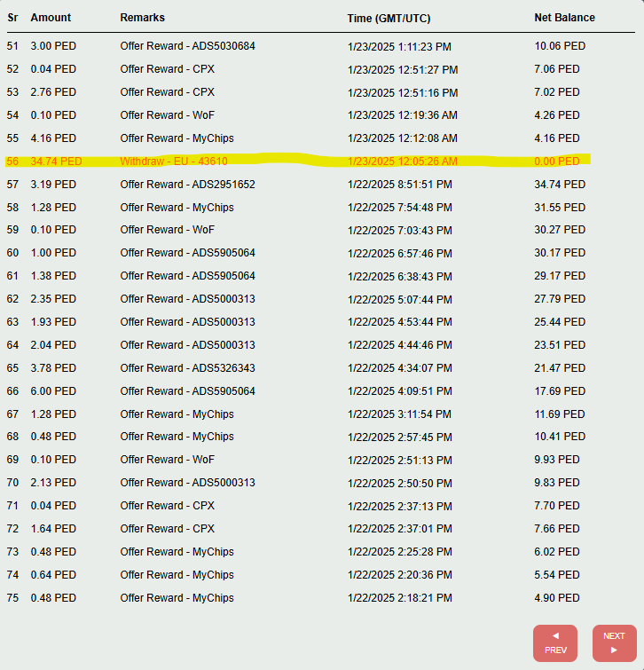644x670 pixels.
Task: Click 0.64 PED amount in row 74
Action: tap(53, 575)
